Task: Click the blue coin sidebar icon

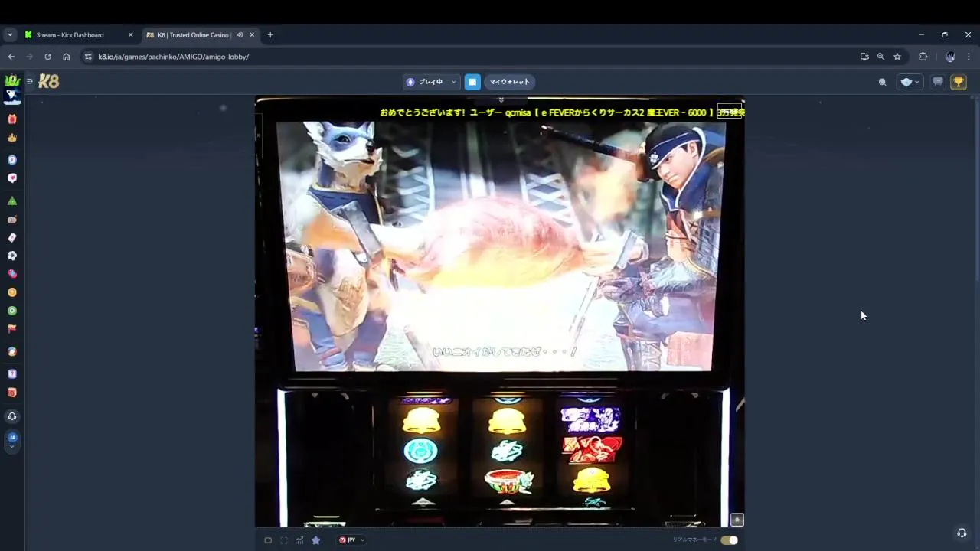Action: (12, 160)
